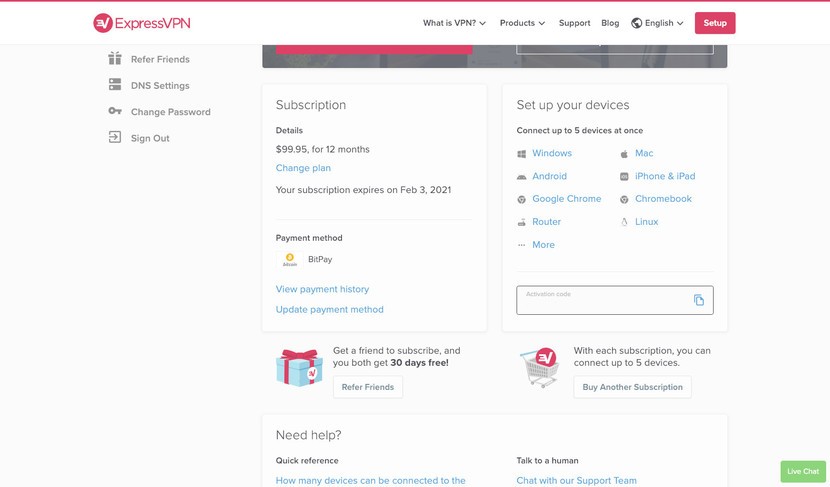Click the Sign Out arrow icon

[115, 137]
